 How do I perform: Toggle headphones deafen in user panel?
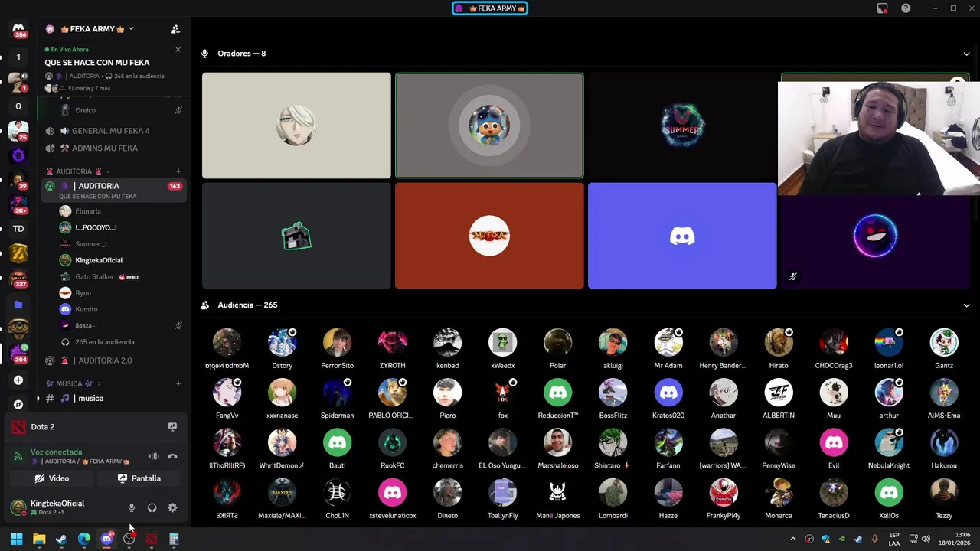pos(152,507)
